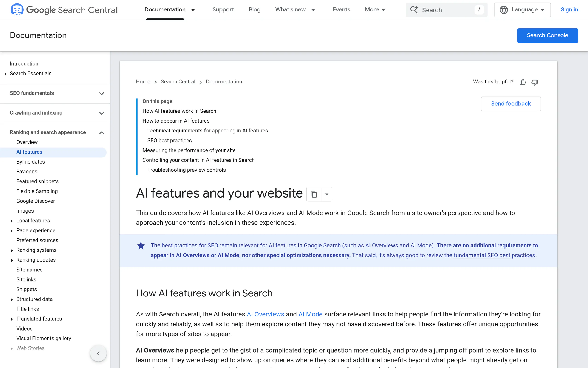Screen dimensions: 588x368
Task: Jump to Measuring the performance of your site
Action: click(189, 150)
